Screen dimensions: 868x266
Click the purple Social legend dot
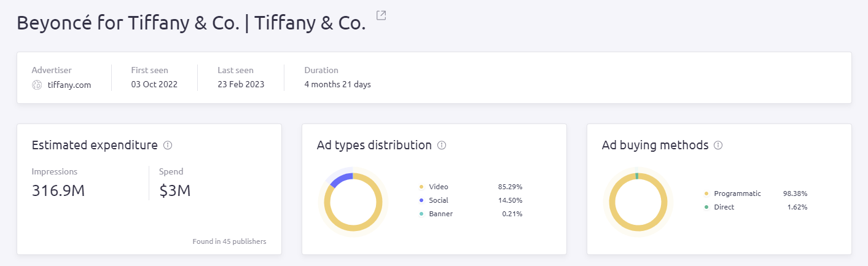(x=421, y=200)
